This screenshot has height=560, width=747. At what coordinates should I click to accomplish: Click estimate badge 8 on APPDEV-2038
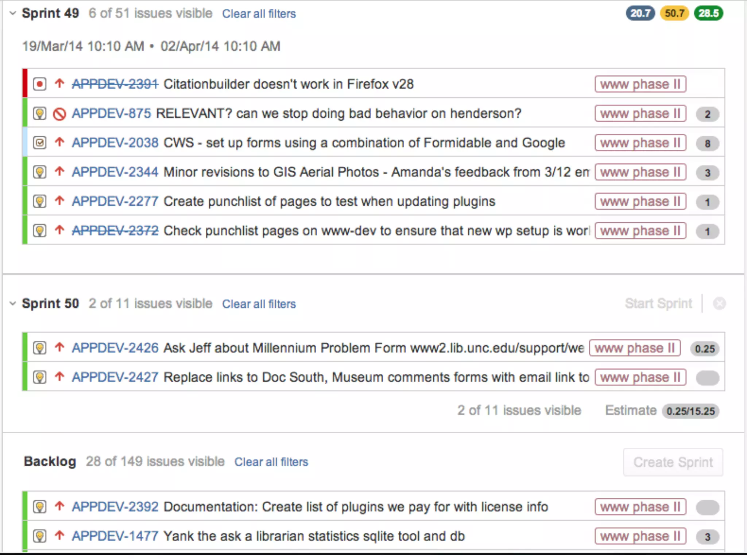pos(707,143)
